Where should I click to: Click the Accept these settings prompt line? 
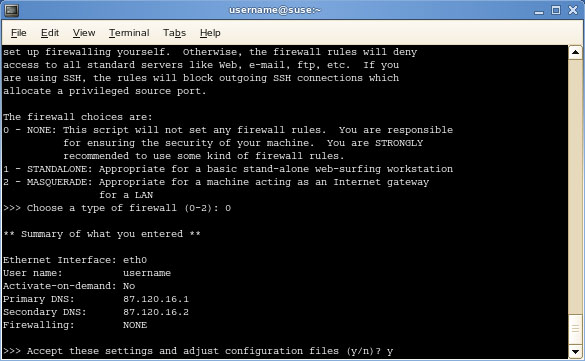pos(198,351)
